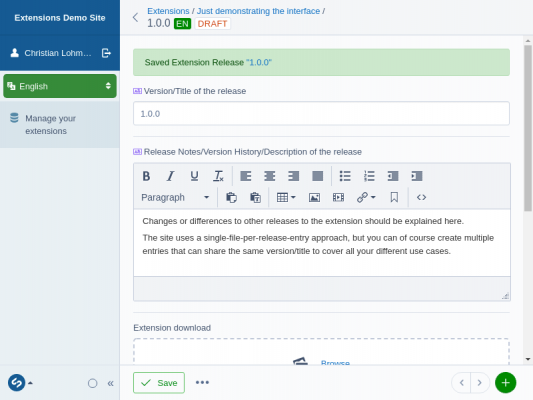
Task: Open the table insert dropdown
Action: (x=286, y=197)
